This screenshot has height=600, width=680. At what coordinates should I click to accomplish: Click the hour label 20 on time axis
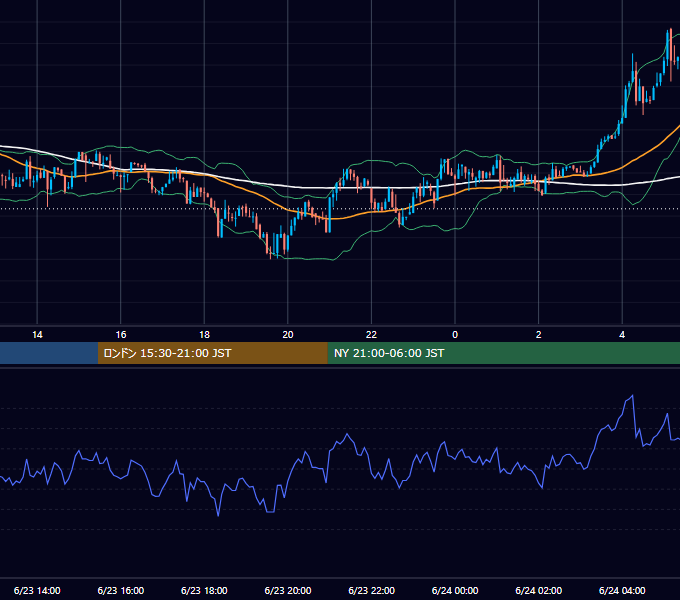tap(288, 335)
